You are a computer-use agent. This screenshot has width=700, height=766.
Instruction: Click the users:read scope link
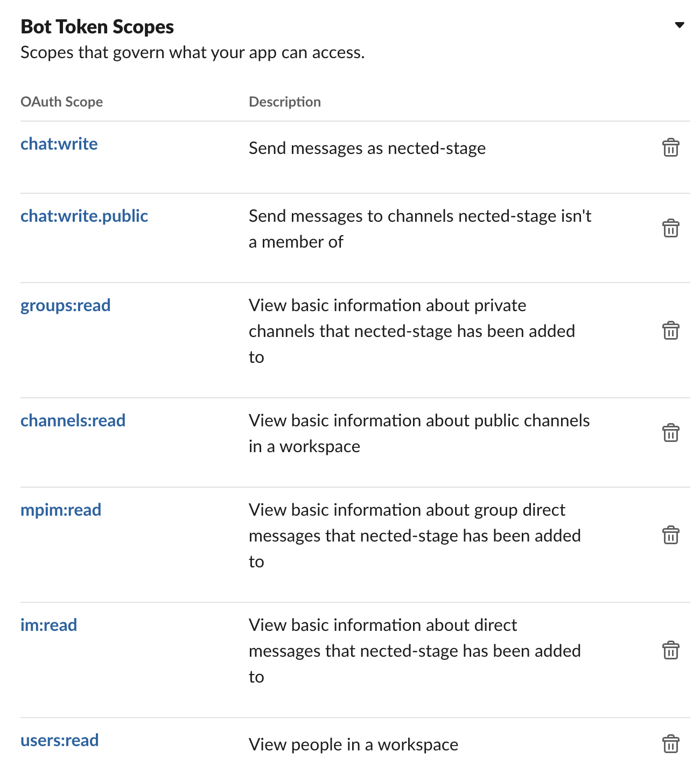59,741
